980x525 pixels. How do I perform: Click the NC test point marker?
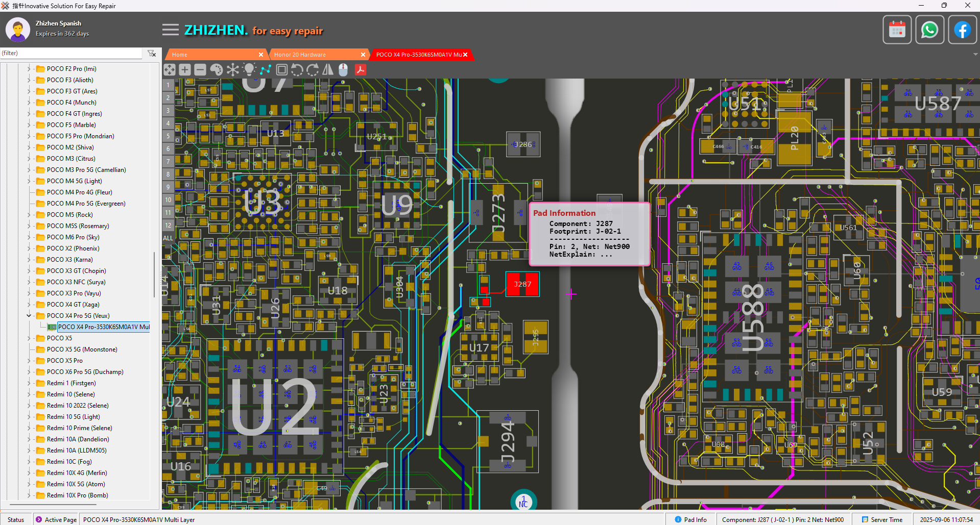tap(523, 501)
